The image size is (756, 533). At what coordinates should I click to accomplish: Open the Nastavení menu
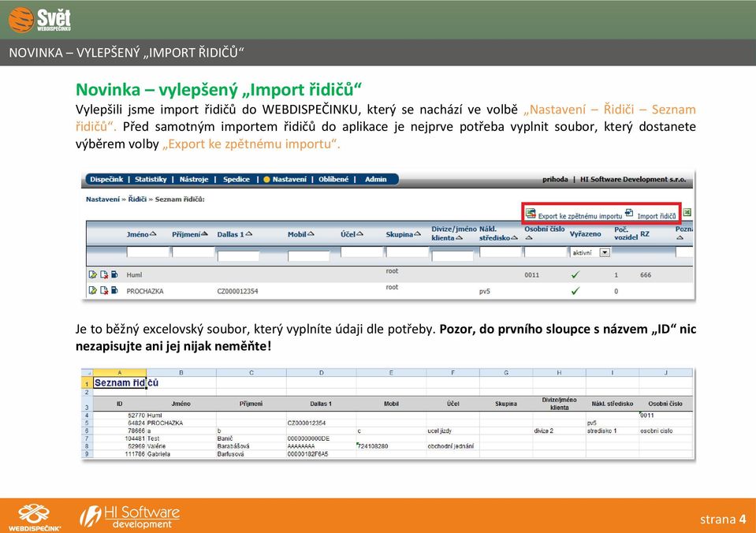[289, 180]
